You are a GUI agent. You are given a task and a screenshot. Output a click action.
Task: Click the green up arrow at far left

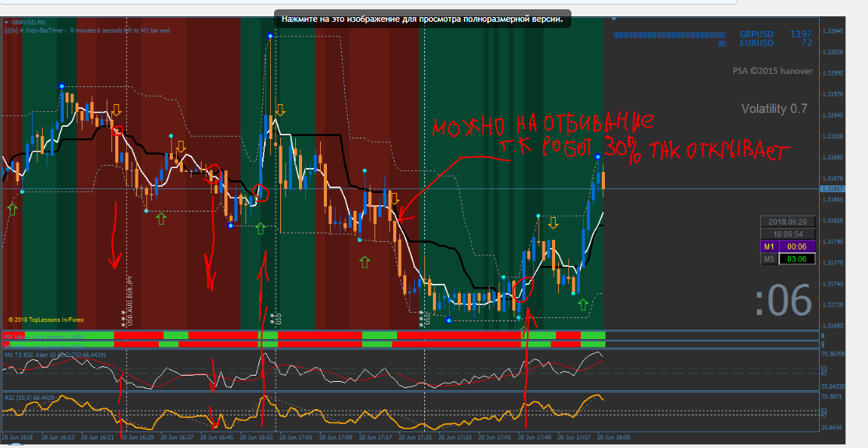[x=12, y=209]
